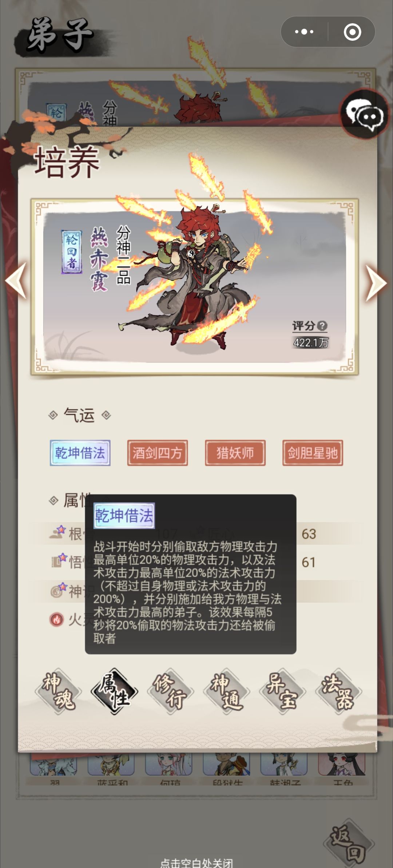This screenshot has width=393, height=868.
Task: Open the 神通 tab
Action: pyautogui.click(x=226, y=691)
